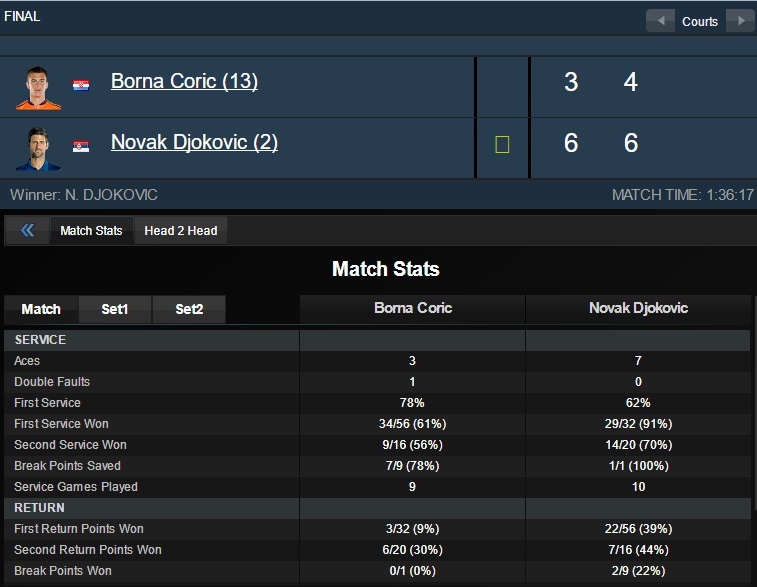Click the green match winner indicator
The height and width of the screenshot is (587, 757).
pyautogui.click(x=502, y=145)
